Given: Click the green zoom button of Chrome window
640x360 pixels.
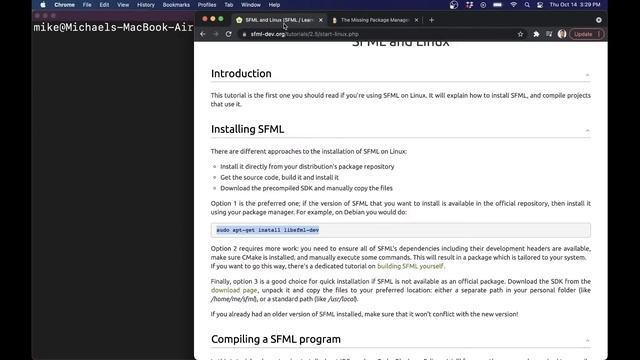Looking at the screenshot, I should tap(221, 19).
